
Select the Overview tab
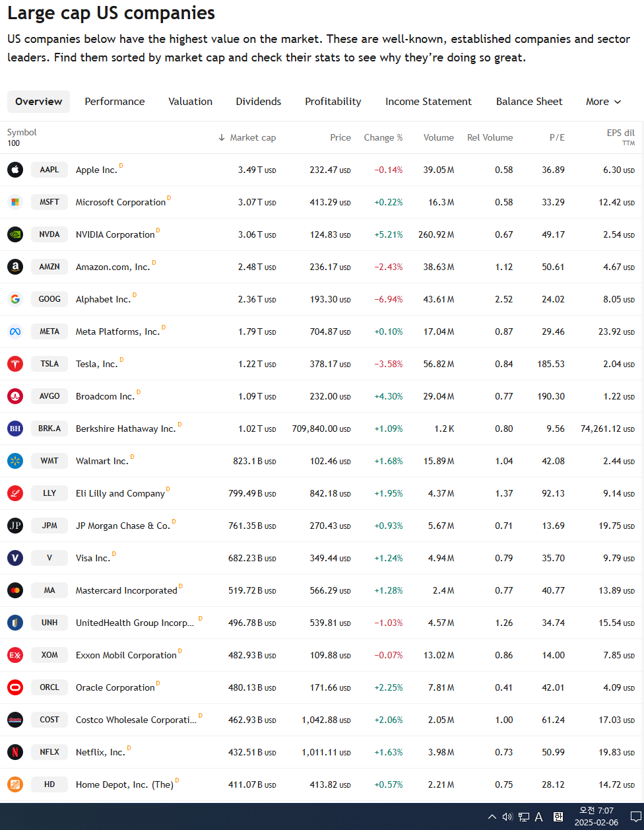(39, 102)
